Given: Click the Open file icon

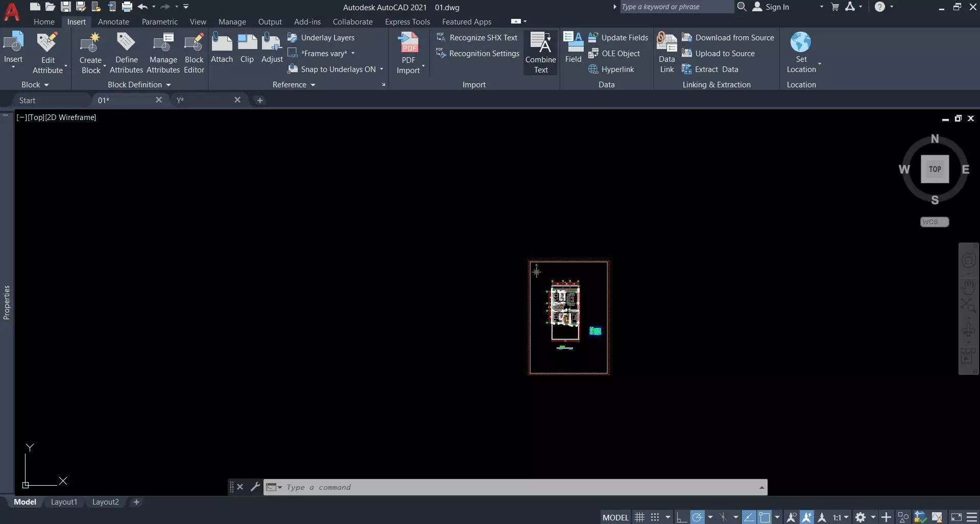Looking at the screenshot, I should click(x=50, y=7).
